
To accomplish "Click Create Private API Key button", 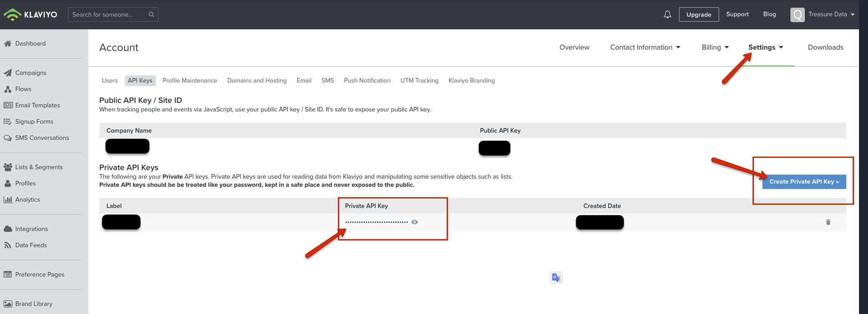I will click(x=803, y=182).
